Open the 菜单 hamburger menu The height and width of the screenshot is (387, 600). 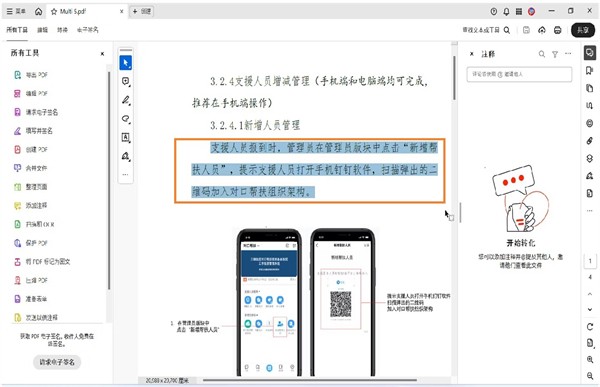point(16,11)
